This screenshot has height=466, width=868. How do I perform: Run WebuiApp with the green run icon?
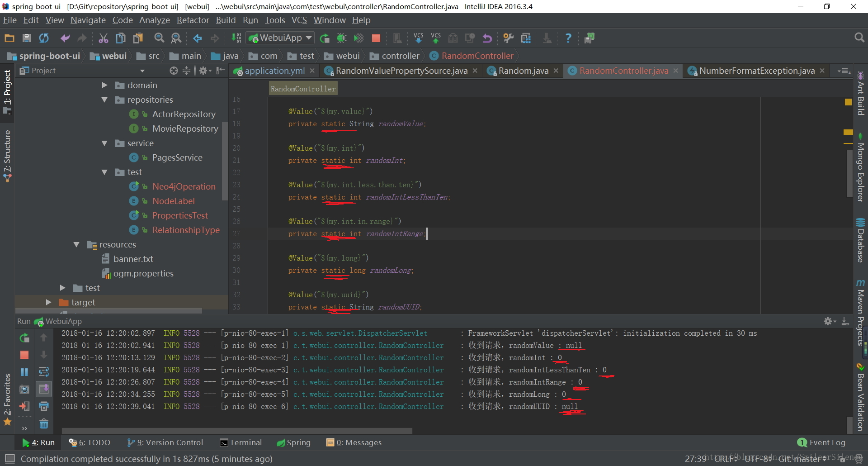[x=325, y=38]
